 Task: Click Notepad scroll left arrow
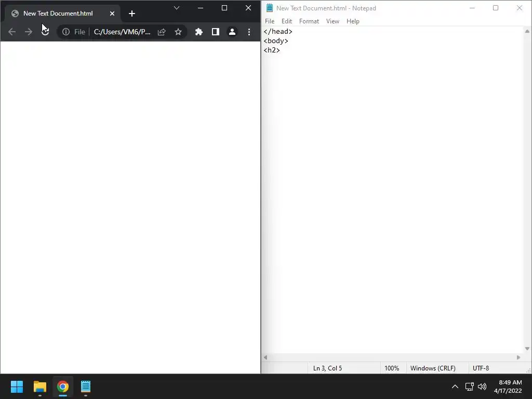(265, 357)
